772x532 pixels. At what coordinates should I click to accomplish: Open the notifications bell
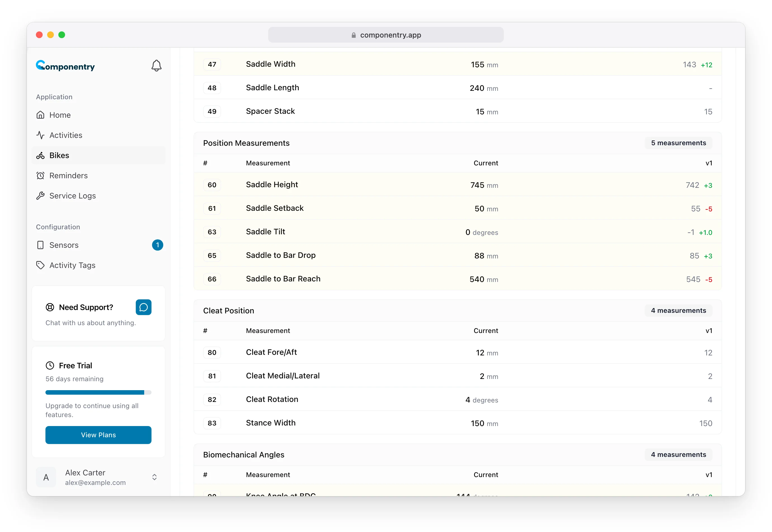pos(157,66)
